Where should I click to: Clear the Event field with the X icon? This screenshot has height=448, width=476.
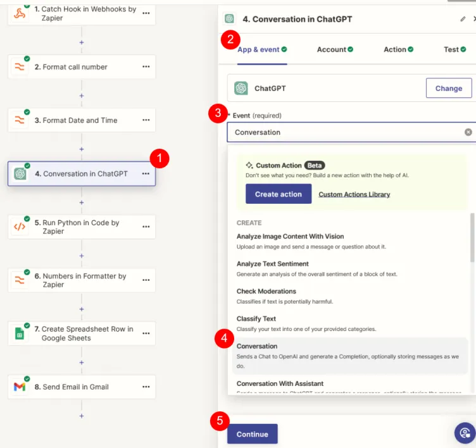[x=468, y=132]
